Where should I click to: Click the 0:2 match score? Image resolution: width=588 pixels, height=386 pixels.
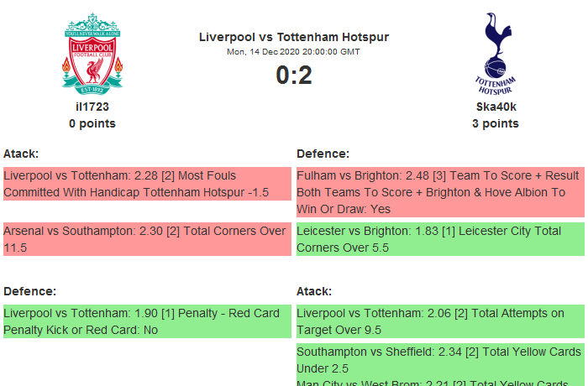pos(294,76)
